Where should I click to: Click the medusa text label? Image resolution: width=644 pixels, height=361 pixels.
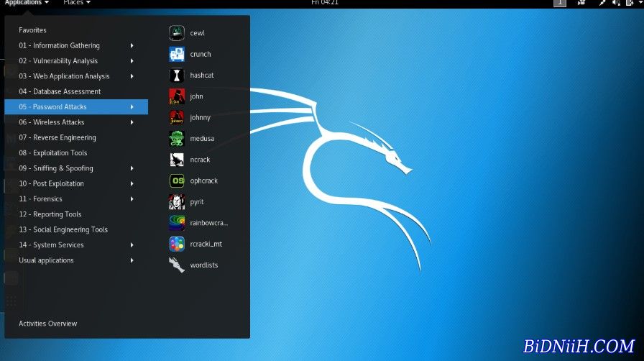202,139
